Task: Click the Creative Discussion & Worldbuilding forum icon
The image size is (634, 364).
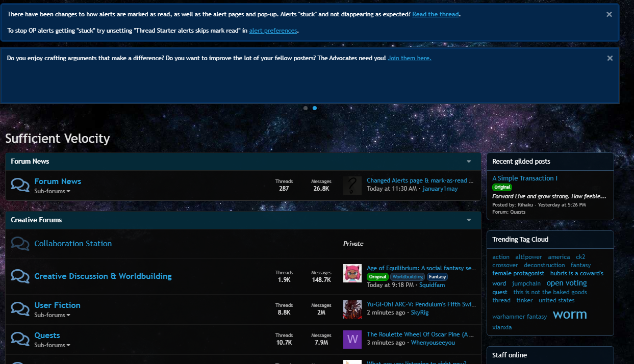Action: point(20,276)
